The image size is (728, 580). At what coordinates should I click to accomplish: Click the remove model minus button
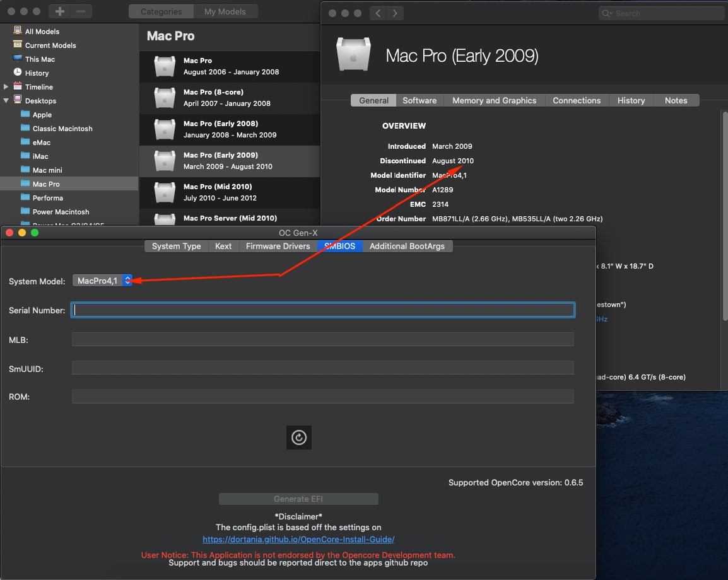[81, 11]
